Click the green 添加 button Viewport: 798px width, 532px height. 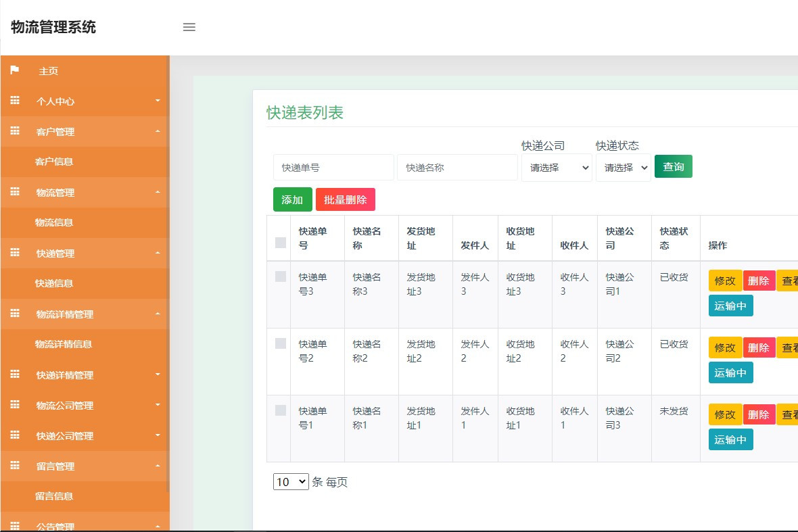293,199
